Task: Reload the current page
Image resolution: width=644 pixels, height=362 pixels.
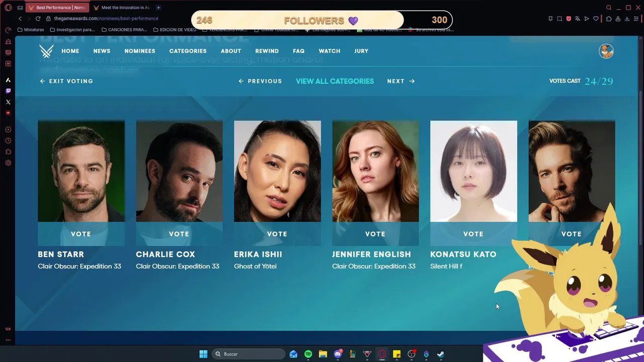Action: [38, 19]
